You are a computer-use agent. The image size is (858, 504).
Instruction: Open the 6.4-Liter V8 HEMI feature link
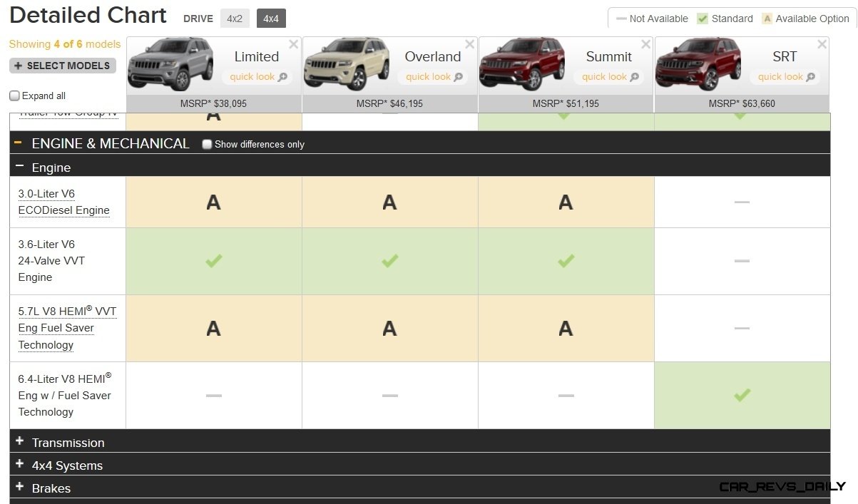(65, 394)
